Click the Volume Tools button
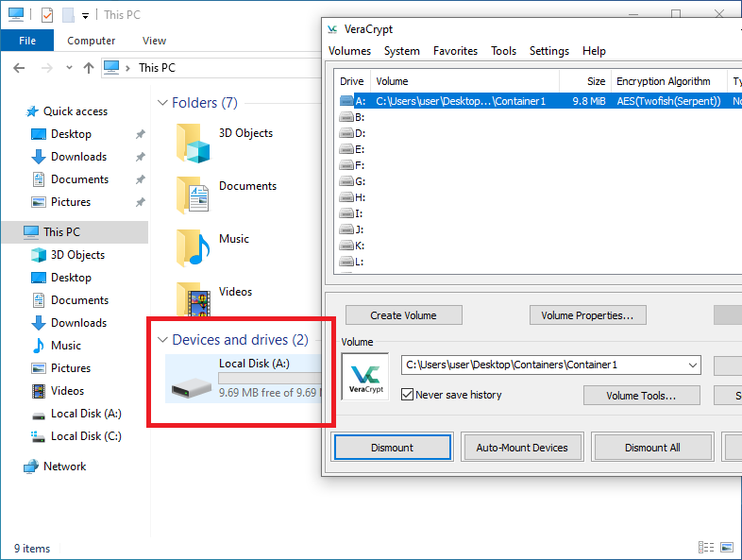This screenshot has height=560, width=742. pyautogui.click(x=641, y=396)
